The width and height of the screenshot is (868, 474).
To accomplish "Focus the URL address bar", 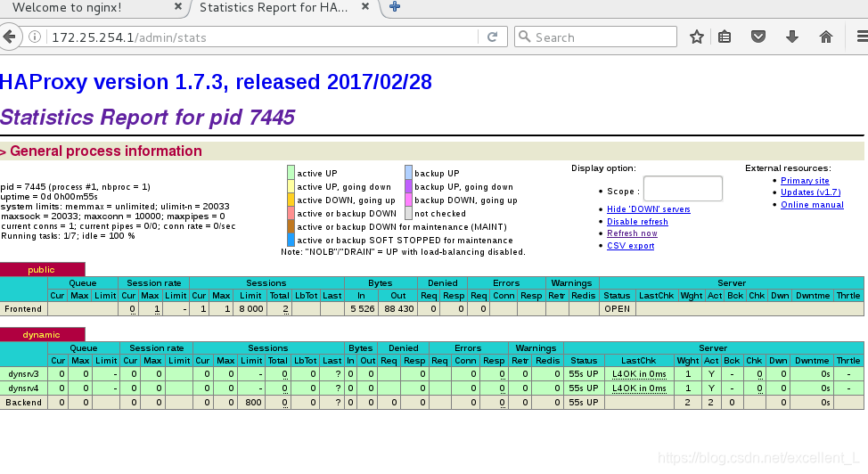I will pyautogui.click(x=263, y=37).
